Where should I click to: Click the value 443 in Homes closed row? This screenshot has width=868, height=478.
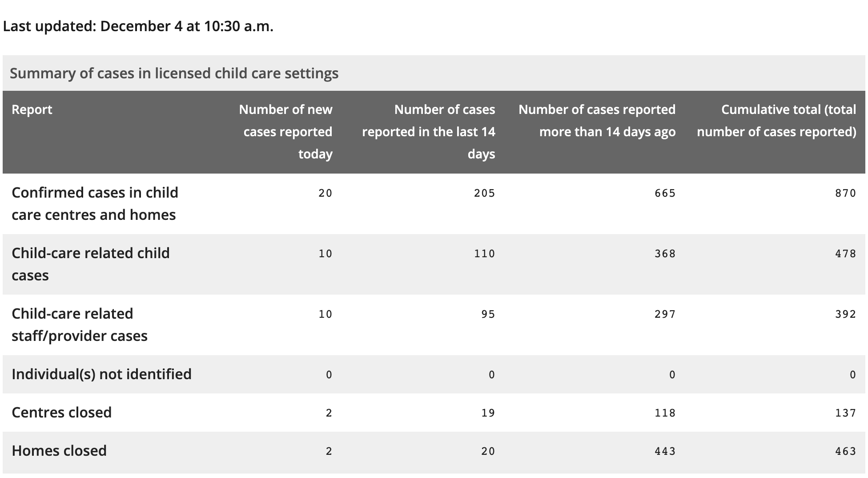[x=665, y=451]
